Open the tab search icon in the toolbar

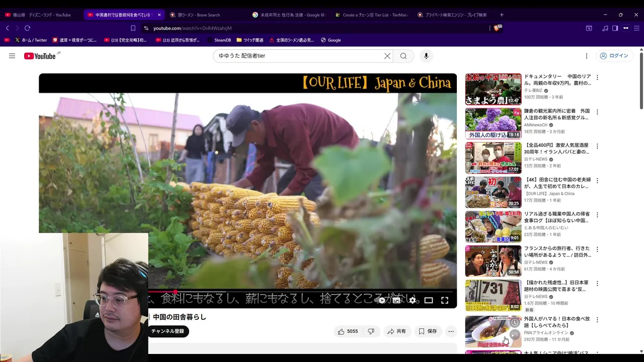point(589,28)
